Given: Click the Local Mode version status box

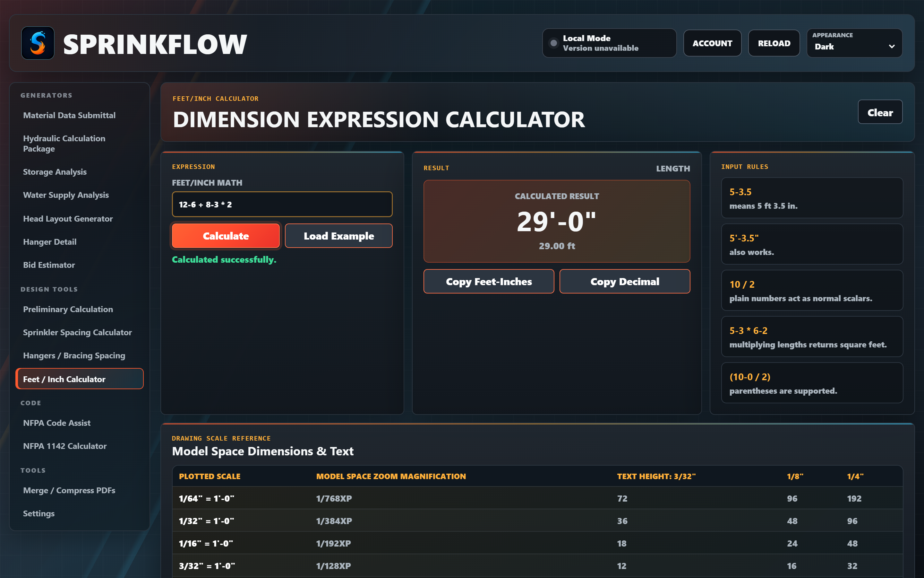Looking at the screenshot, I should [609, 43].
